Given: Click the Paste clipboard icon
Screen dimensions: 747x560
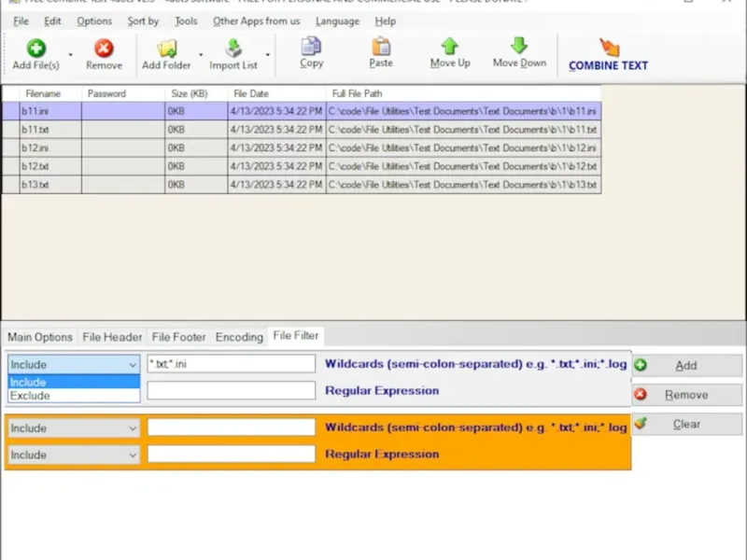Looking at the screenshot, I should pos(381,47).
